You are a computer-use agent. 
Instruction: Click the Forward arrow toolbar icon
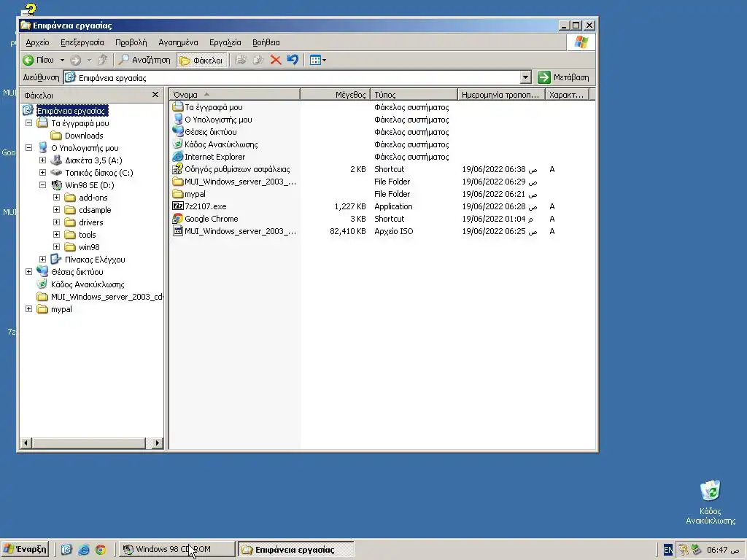(x=75, y=60)
